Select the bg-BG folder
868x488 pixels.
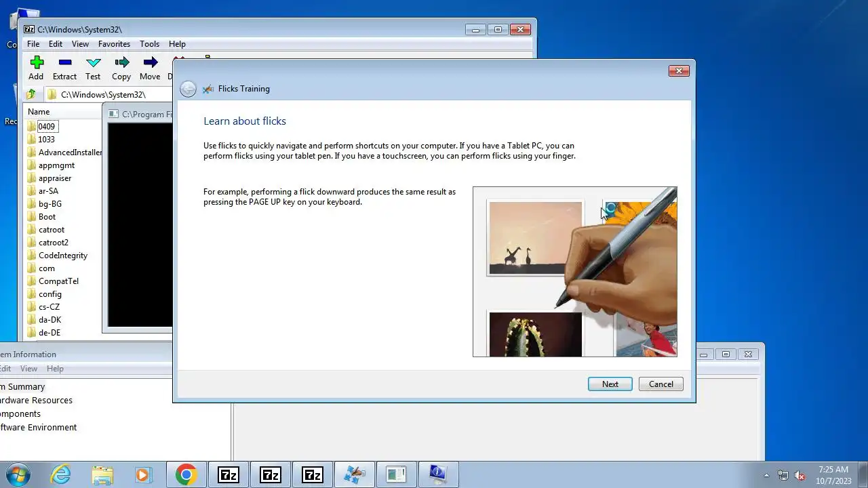50,203
